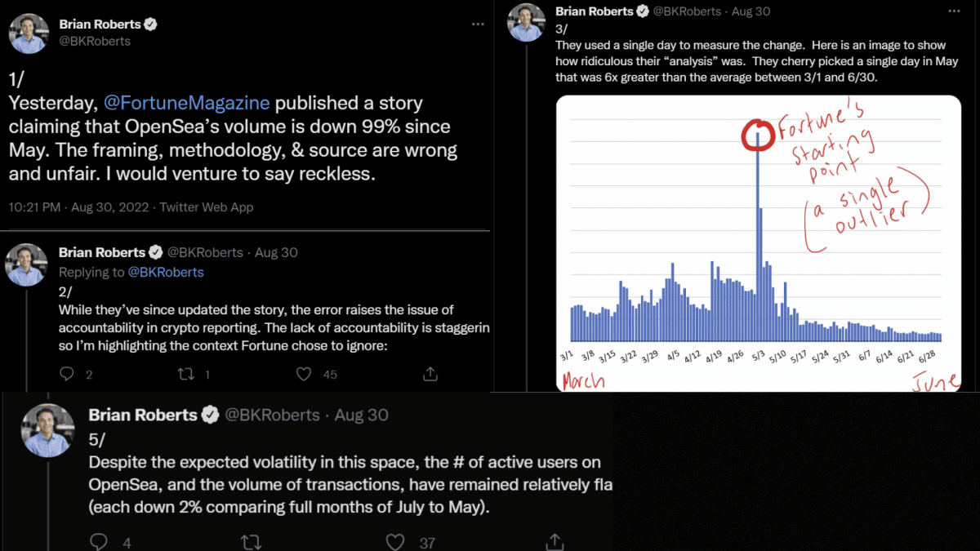Click the retweet icon on tweet 2/

pos(185,374)
